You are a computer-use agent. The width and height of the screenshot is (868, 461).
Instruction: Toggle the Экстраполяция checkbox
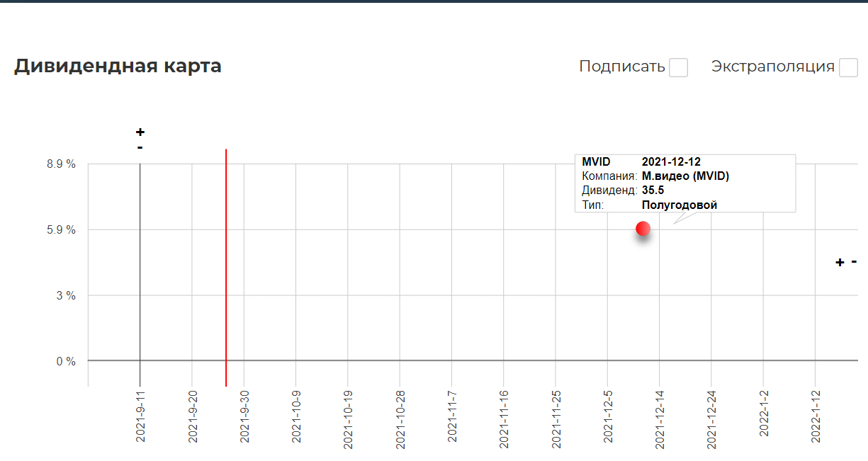848,68
